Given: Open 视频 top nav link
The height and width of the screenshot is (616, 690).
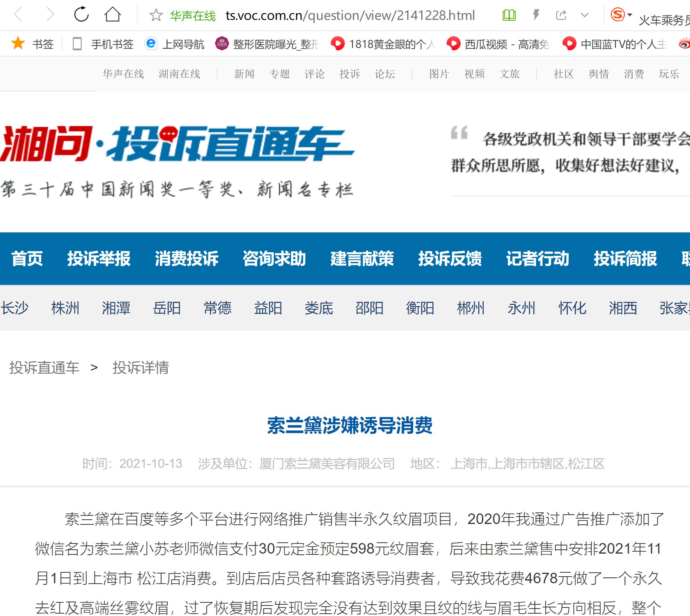Looking at the screenshot, I should click(x=474, y=74).
